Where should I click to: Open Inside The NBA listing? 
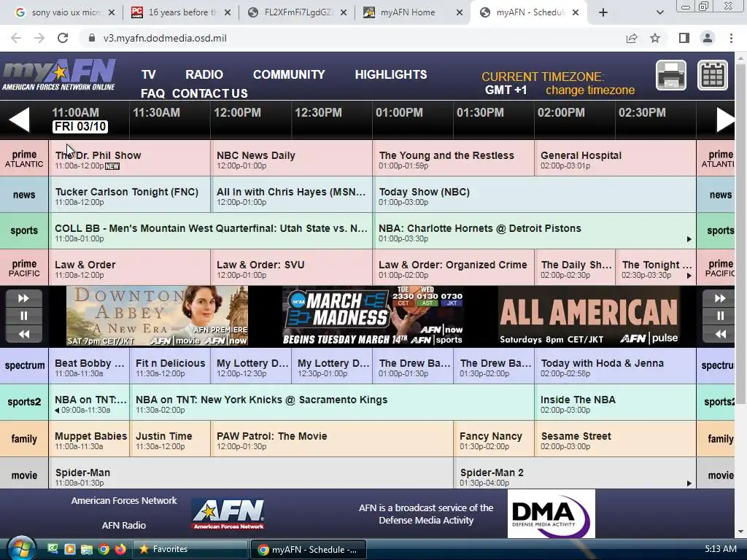[616, 403]
